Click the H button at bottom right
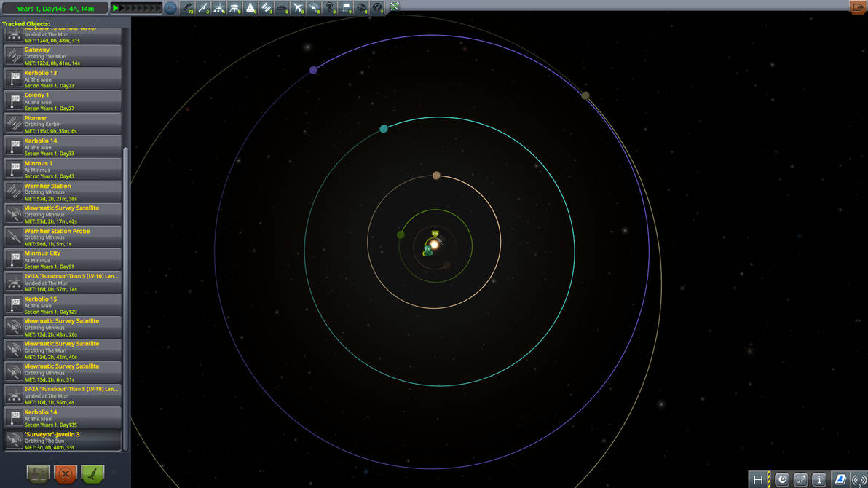Viewport: 868px width, 488px height. pos(758,480)
